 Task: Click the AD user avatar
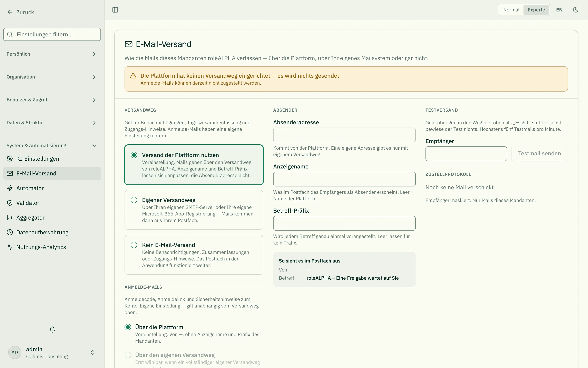14,352
